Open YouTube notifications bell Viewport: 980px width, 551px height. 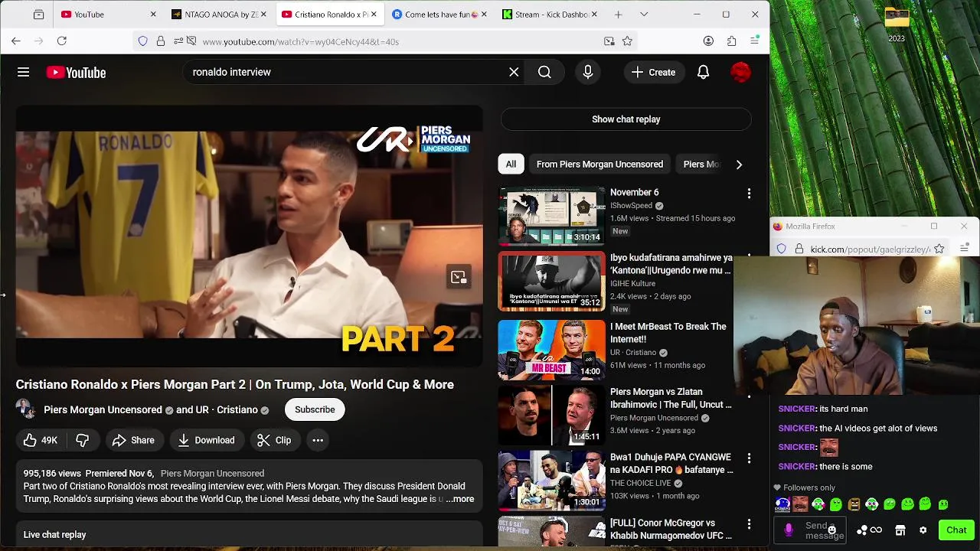point(703,72)
